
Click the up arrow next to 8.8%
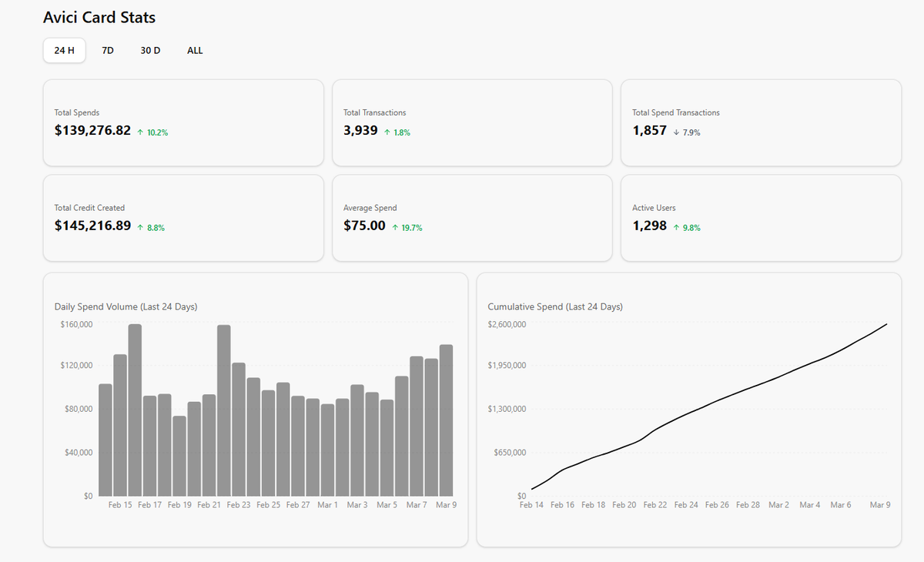[140, 228]
